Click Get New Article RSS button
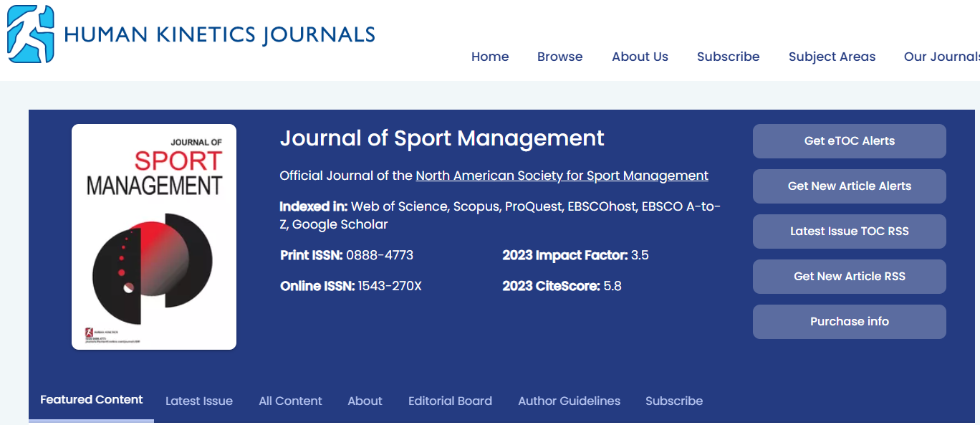Viewport: 980px width, 425px height. click(x=849, y=277)
